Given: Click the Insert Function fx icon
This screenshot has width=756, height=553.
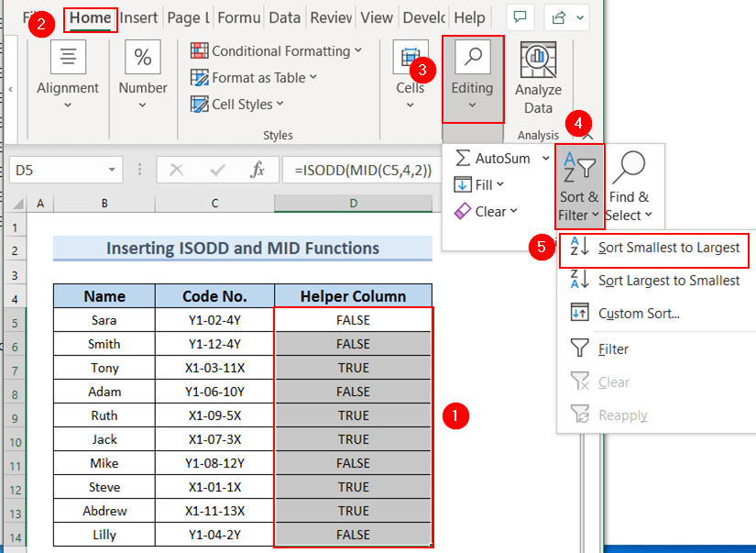Looking at the screenshot, I should click(257, 169).
